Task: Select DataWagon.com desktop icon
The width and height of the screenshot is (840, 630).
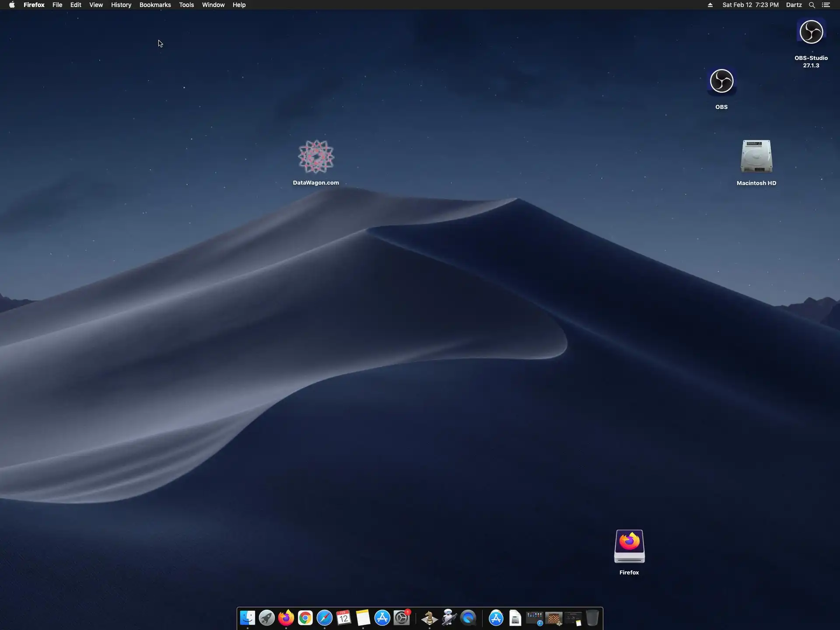Action: pos(316,157)
